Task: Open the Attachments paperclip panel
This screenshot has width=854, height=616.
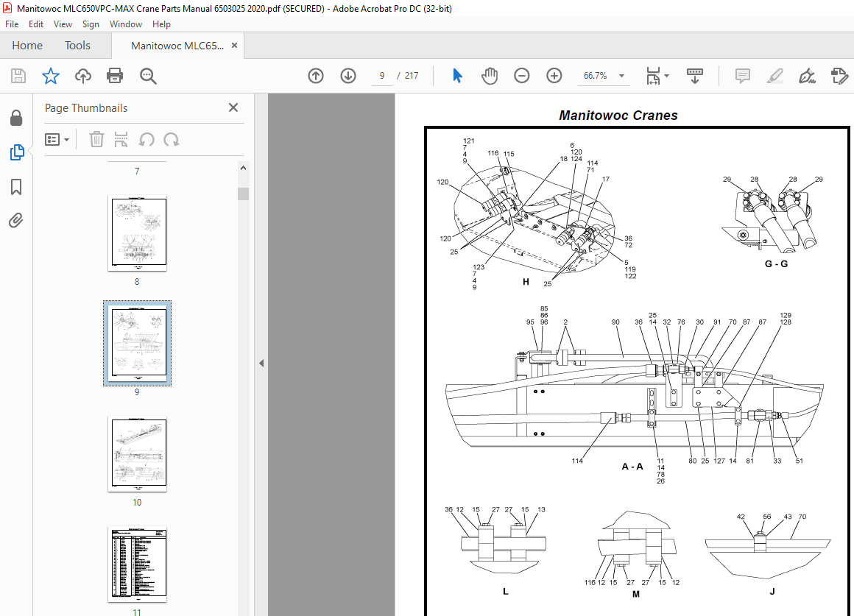Action: (16, 221)
